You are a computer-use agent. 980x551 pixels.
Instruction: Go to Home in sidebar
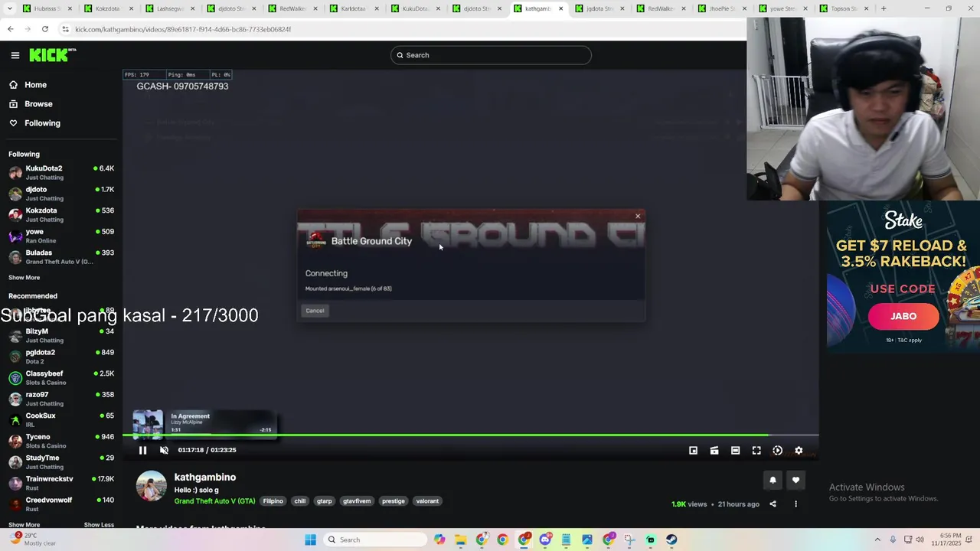click(35, 85)
